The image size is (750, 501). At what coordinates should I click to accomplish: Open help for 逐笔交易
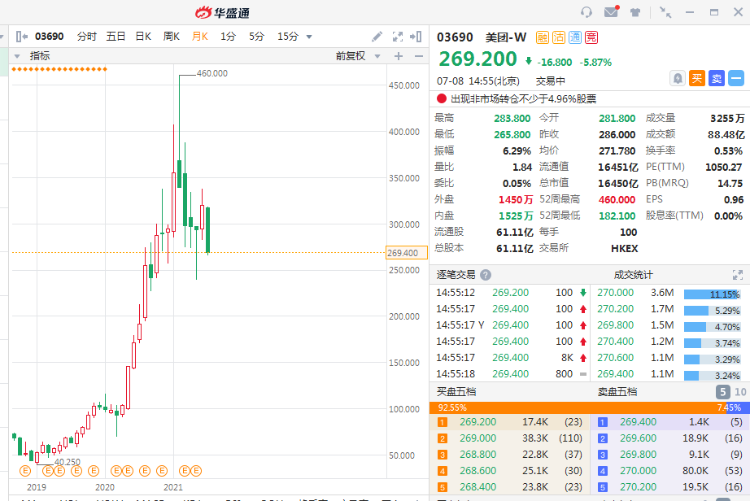pyautogui.click(x=485, y=275)
